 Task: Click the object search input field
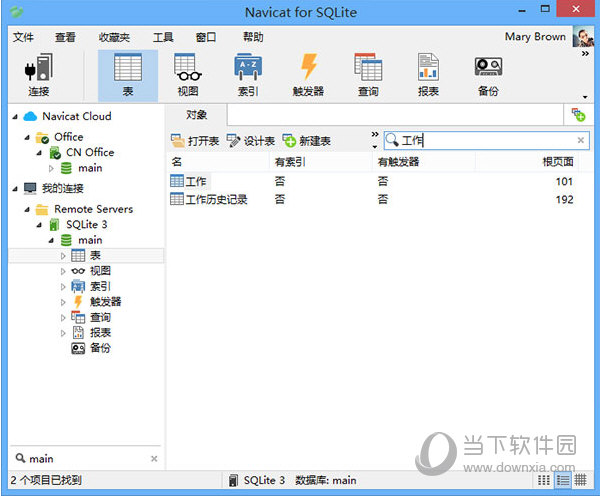pos(486,140)
